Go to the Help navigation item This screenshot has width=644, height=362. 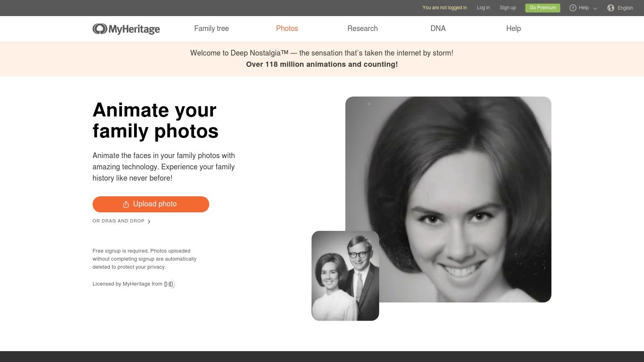coord(513,29)
